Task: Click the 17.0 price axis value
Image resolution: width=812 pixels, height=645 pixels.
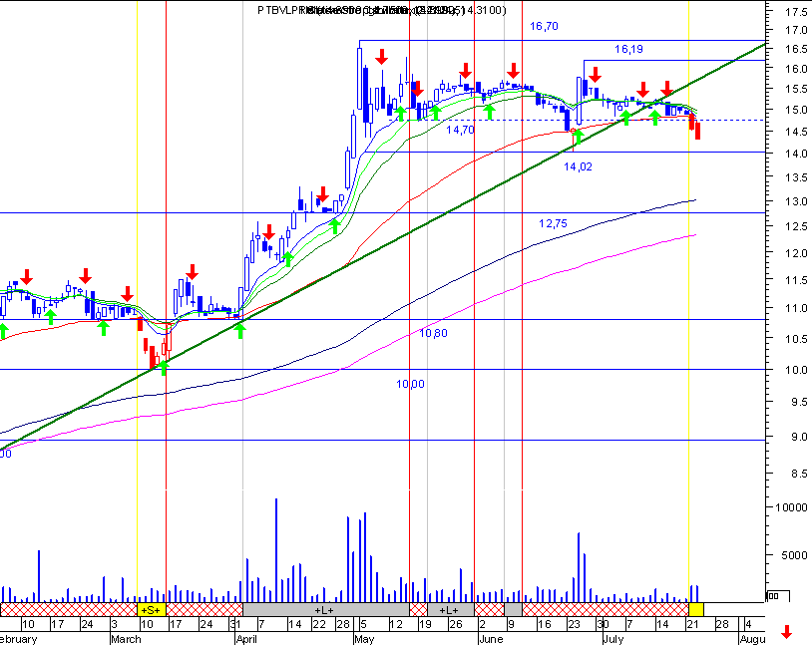Action: [x=796, y=31]
